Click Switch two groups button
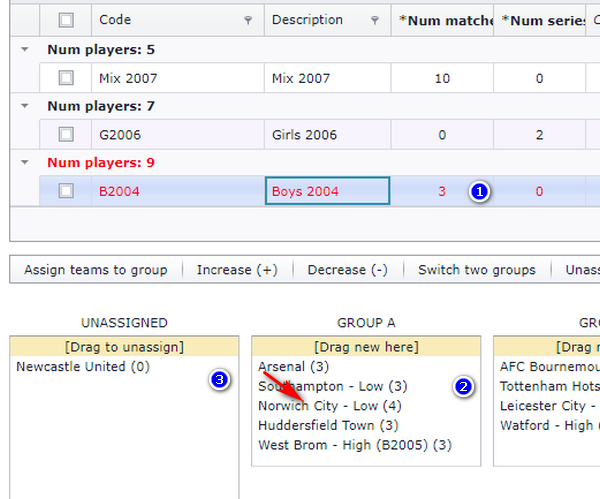The width and height of the screenshot is (600, 499). pos(477,270)
